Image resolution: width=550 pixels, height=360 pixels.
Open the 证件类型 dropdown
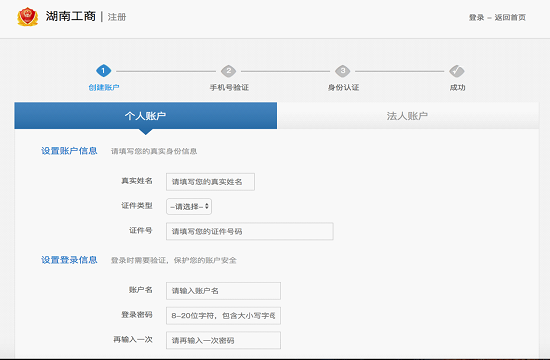[x=189, y=206]
